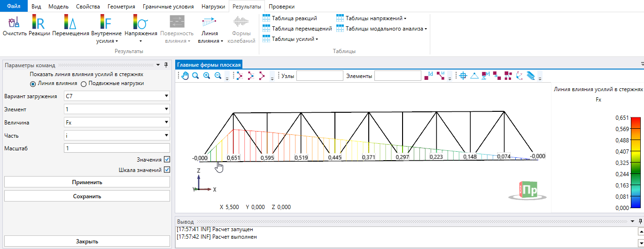The height and width of the screenshot is (249, 644).
Task: Switch to the Модель ribbon tab
Action: pyautogui.click(x=59, y=7)
